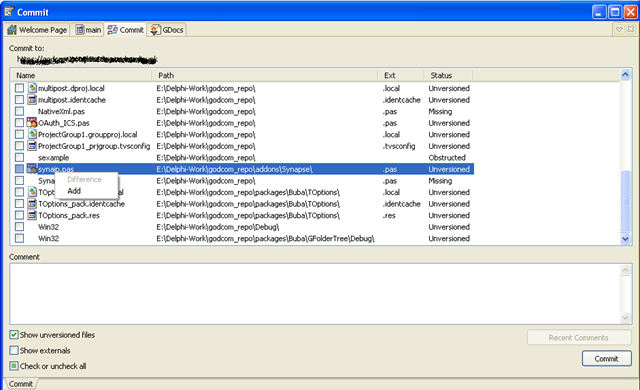Toggle Check or uncheck all checkbox
Screen dimensions: 640x390
(x=14, y=366)
